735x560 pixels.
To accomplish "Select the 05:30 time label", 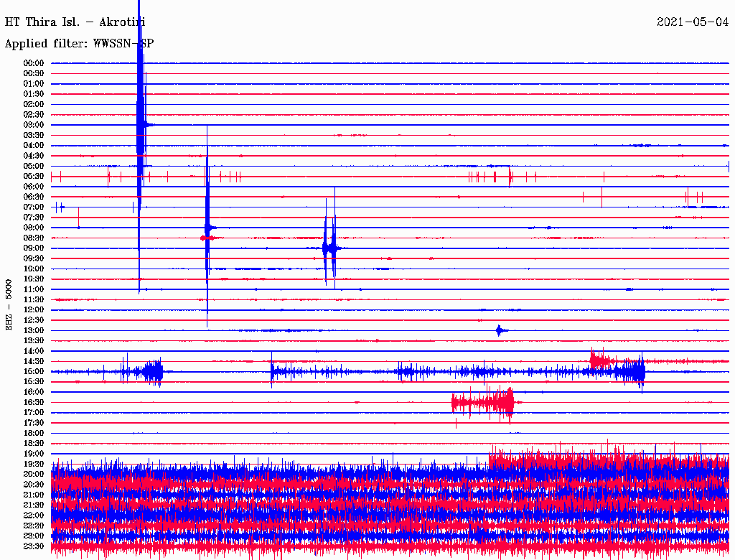I will pos(33,177).
